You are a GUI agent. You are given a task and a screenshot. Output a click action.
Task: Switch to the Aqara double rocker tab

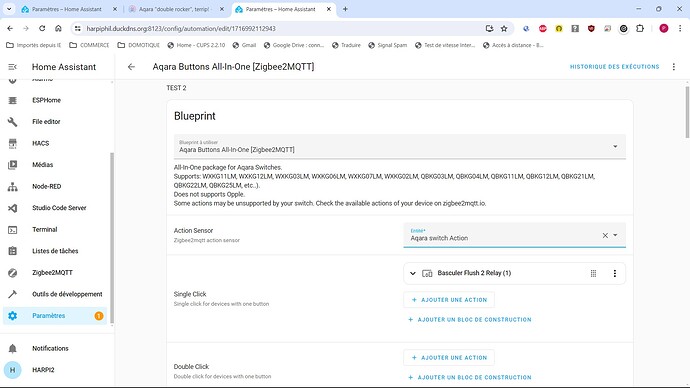175,9
